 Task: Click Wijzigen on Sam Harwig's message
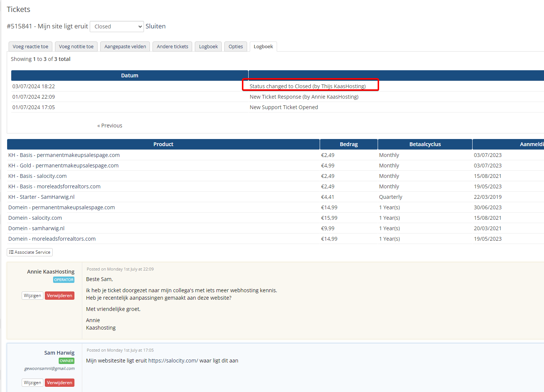[x=33, y=383]
